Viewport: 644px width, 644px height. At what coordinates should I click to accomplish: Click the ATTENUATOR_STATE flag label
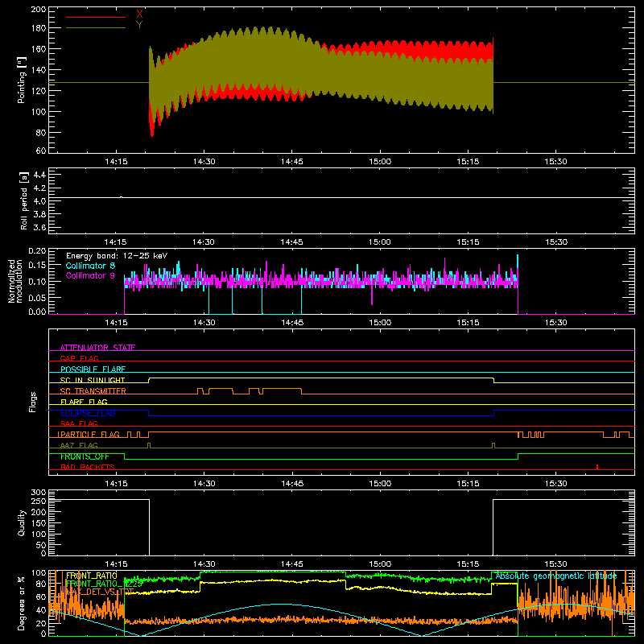(x=97, y=348)
